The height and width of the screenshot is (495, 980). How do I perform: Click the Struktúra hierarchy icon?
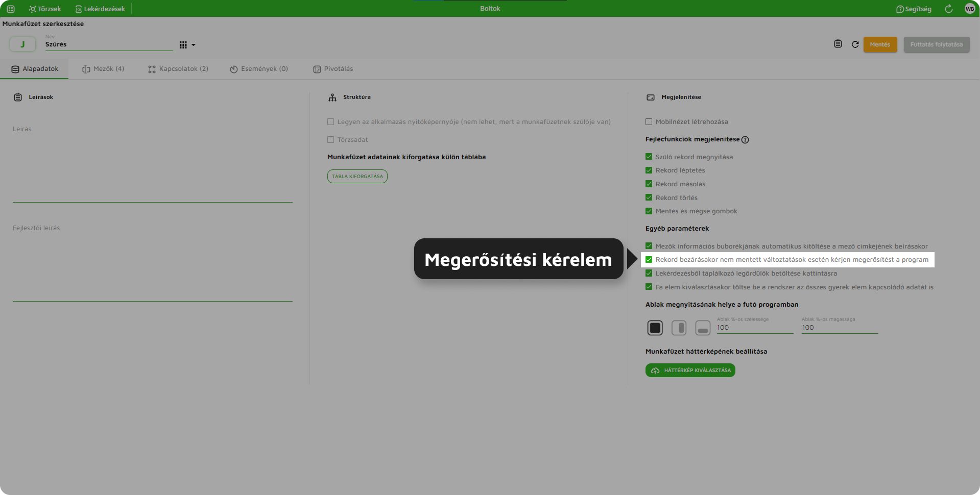[332, 97]
